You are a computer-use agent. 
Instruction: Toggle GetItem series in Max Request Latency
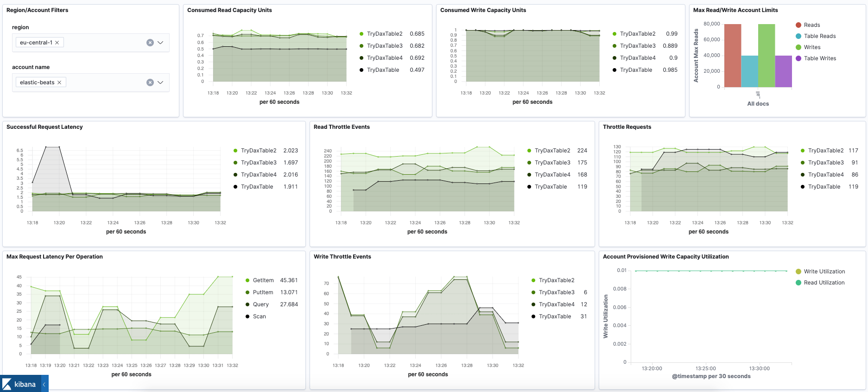tap(263, 280)
